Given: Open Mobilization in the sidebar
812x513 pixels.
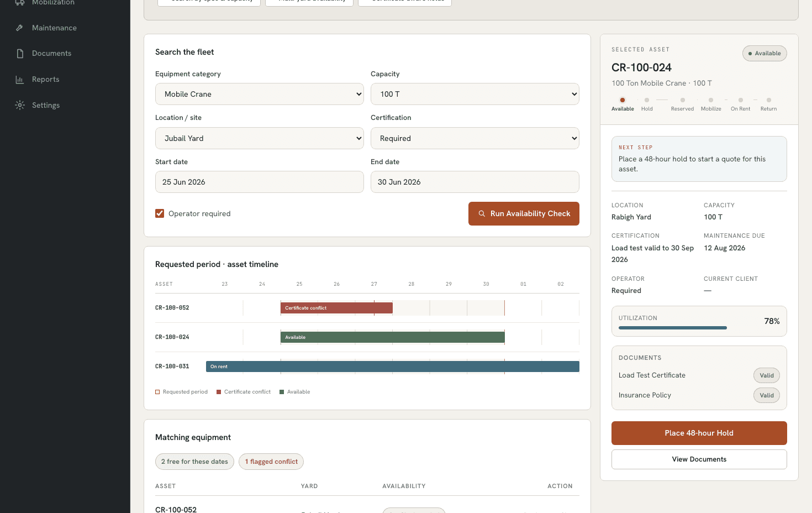Looking at the screenshot, I should [x=53, y=3].
